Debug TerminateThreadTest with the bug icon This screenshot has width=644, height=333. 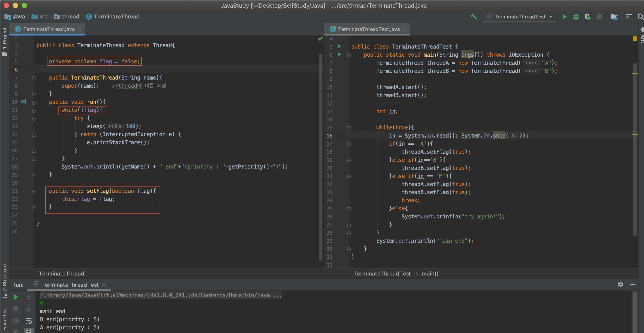(x=576, y=17)
